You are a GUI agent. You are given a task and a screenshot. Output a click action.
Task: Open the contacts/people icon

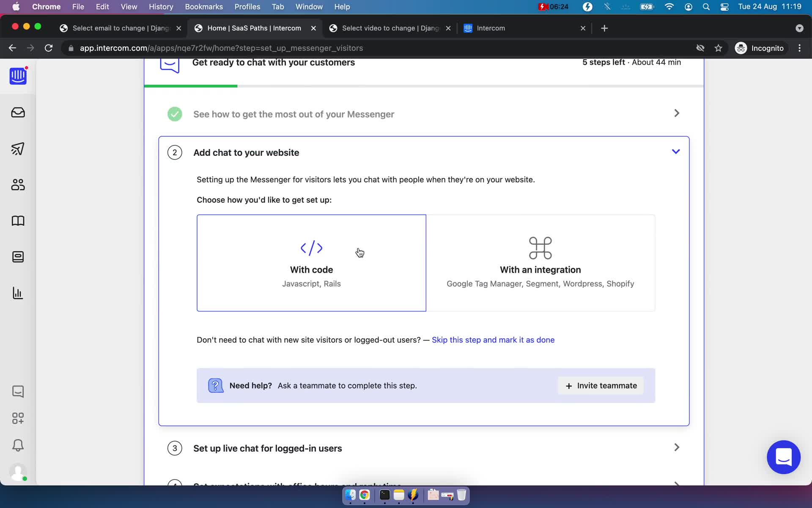click(17, 184)
